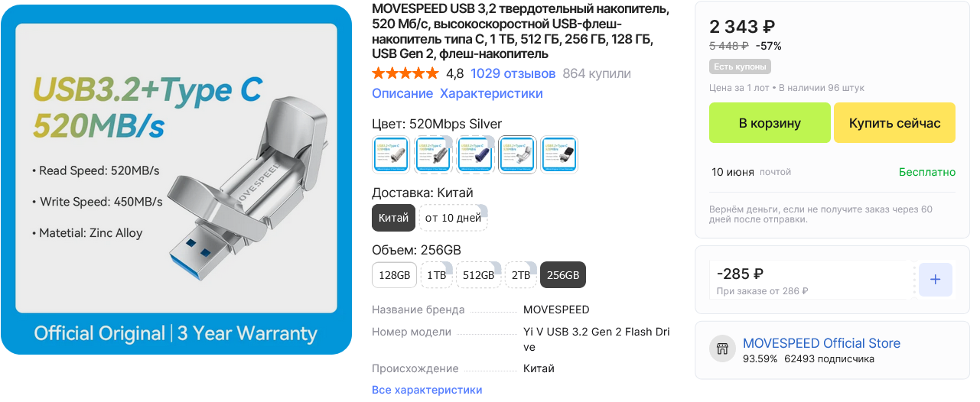Select the 128GB capacity option
This screenshot has width=980, height=402.
395,275
